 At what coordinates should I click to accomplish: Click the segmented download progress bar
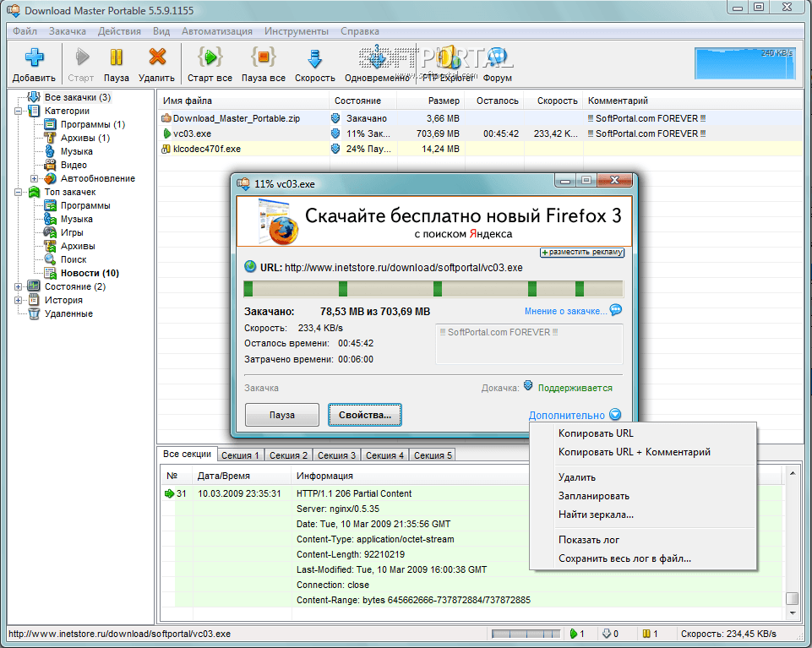click(x=433, y=289)
